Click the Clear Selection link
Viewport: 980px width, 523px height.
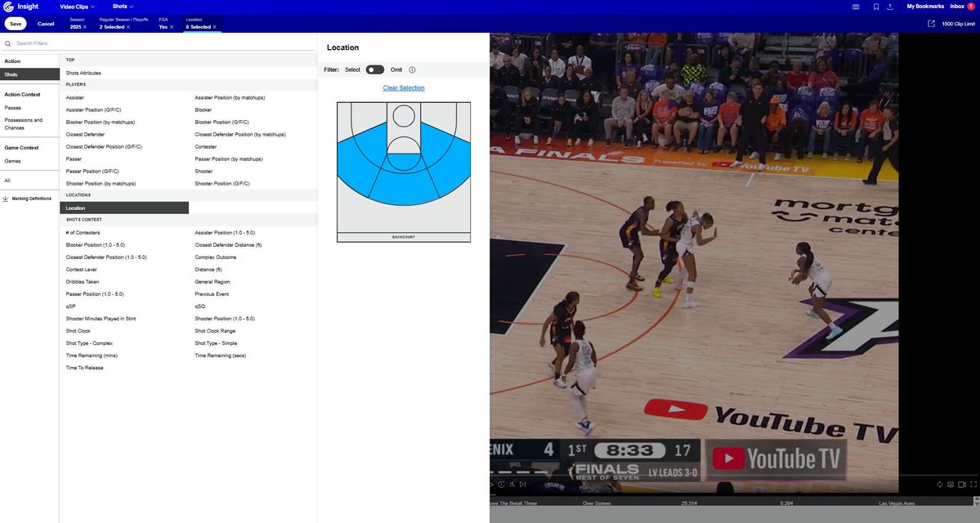[404, 87]
